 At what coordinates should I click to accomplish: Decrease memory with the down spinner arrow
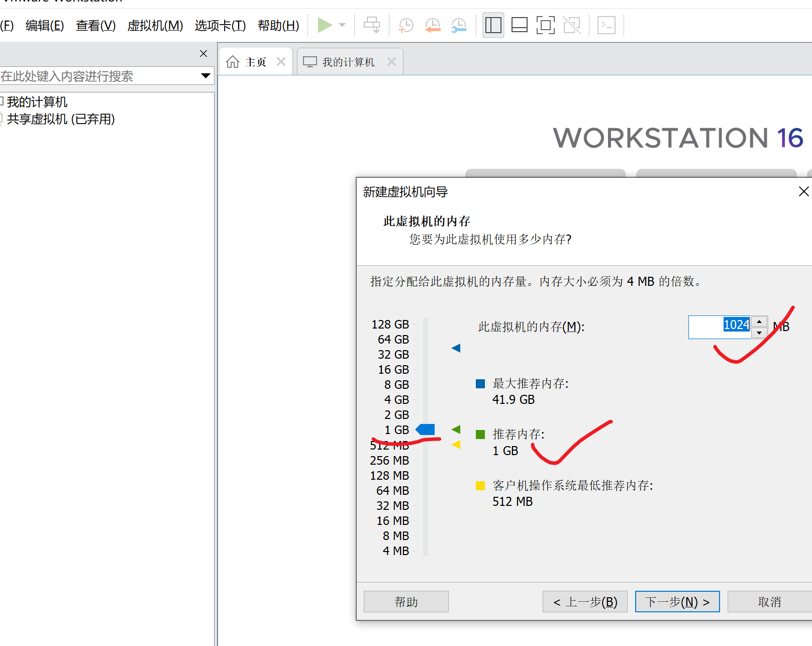coord(759,333)
